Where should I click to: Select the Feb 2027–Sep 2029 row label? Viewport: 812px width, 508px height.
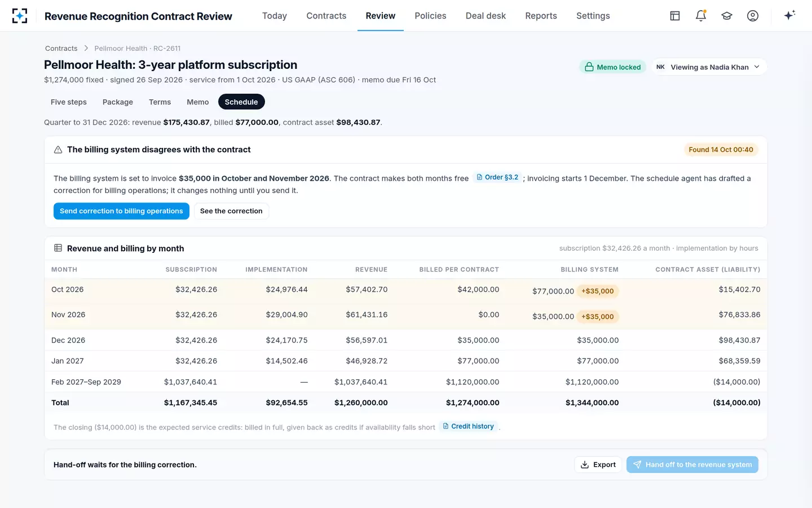click(x=86, y=382)
